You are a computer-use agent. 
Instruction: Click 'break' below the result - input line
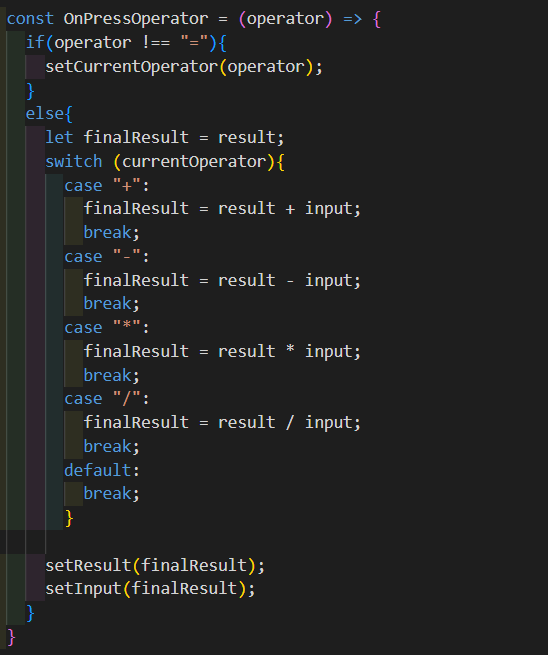[107, 303]
